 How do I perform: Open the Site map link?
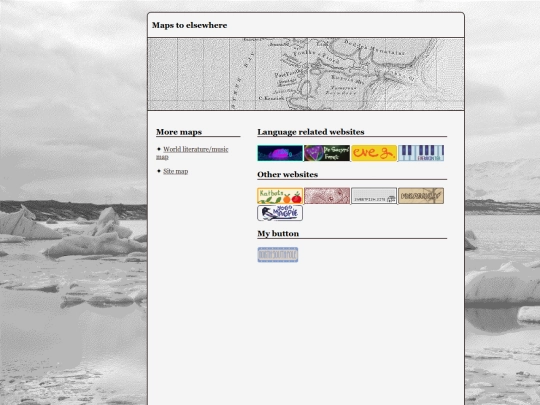point(176,171)
